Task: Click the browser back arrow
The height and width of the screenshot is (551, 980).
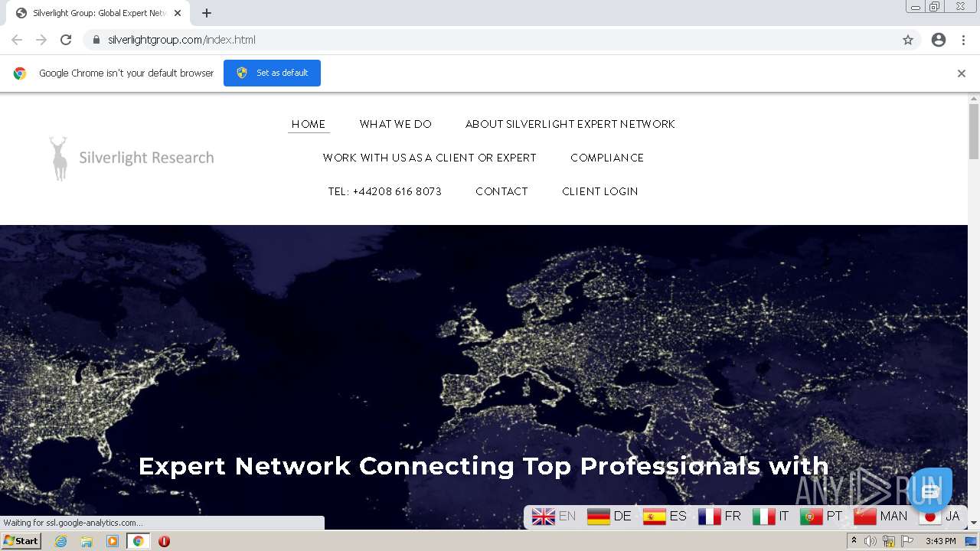Action: (17, 40)
